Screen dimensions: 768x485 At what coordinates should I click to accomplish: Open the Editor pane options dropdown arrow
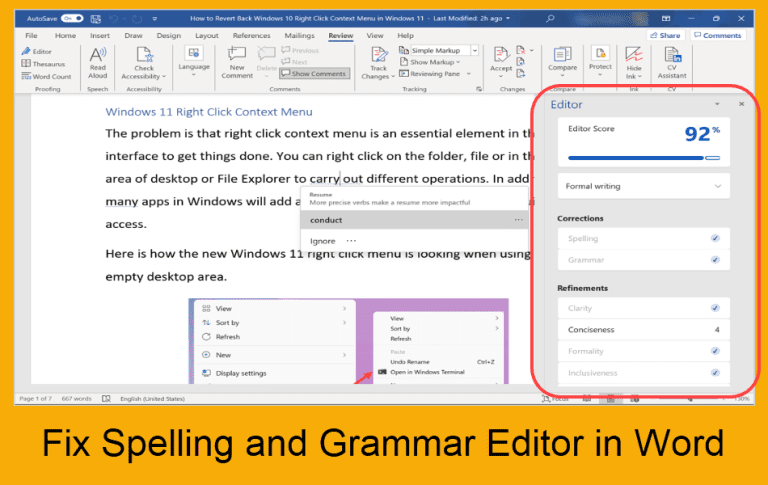click(717, 104)
